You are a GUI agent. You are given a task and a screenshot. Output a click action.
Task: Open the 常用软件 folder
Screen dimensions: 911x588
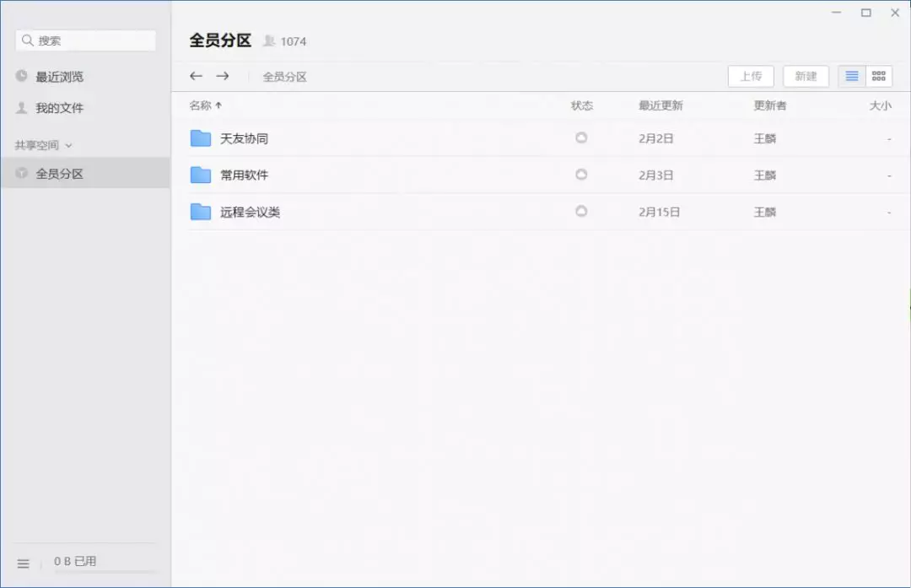pyautogui.click(x=244, y=175)
